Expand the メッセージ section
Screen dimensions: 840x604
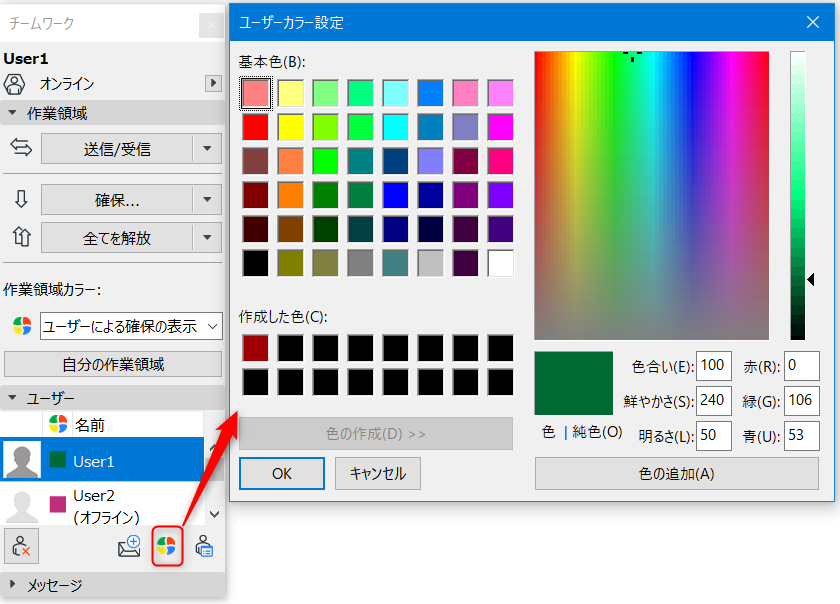tap(12, 584)
